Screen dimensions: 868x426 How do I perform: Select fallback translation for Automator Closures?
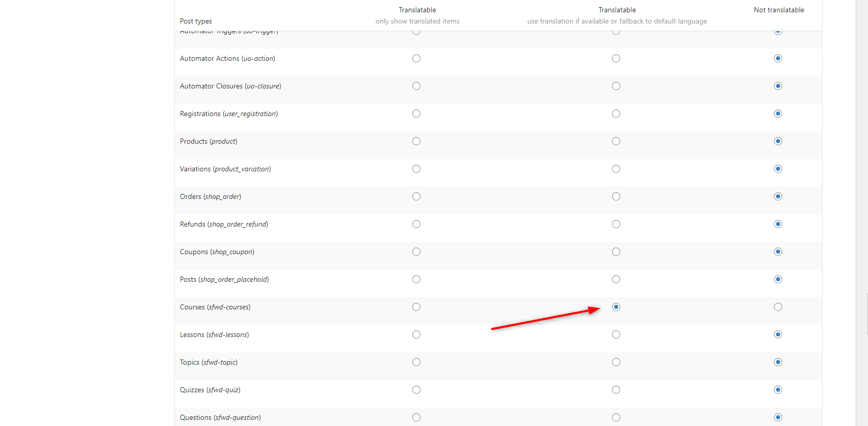coord(616,86)
